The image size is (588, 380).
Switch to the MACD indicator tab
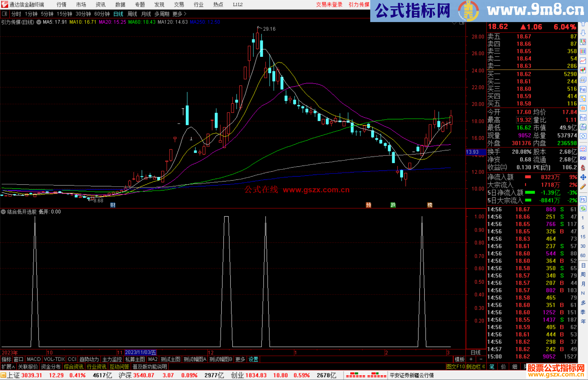33,359
